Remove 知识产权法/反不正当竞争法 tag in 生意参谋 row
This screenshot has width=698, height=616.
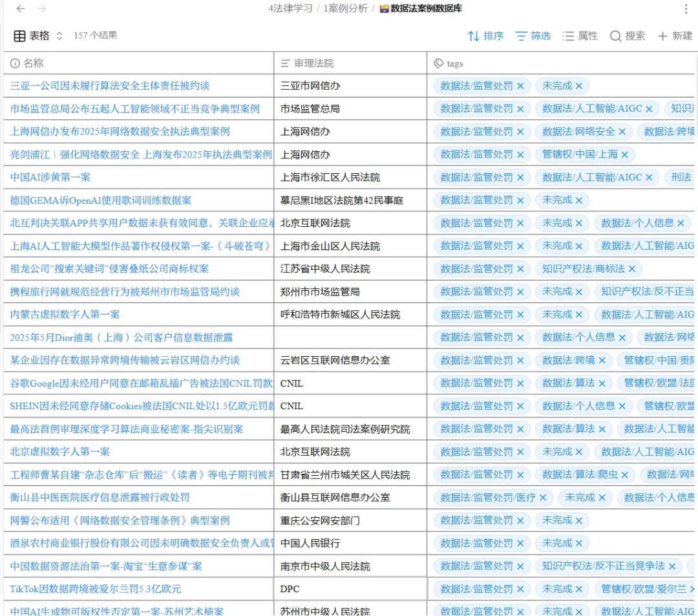[x=672, y=566]
